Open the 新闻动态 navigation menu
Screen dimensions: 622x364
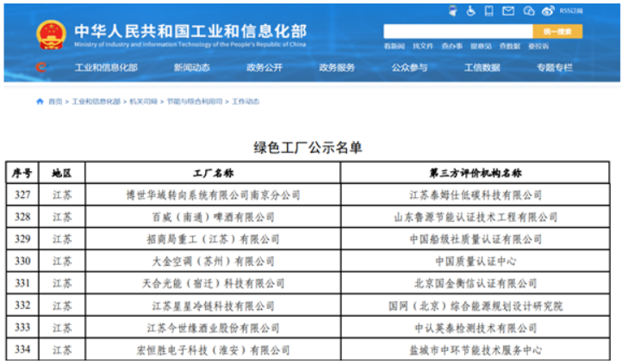point(191,67)
